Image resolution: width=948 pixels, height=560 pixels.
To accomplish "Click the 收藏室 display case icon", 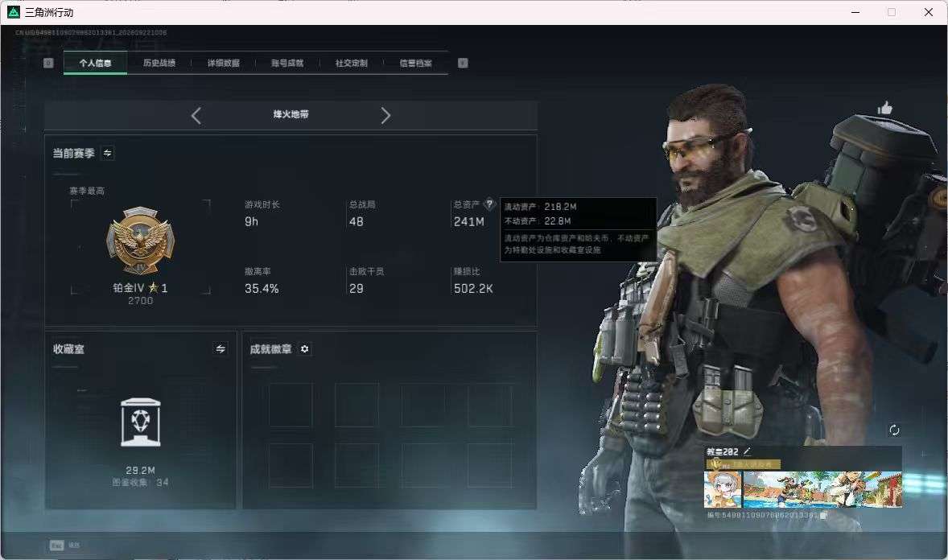I will 140,422.
